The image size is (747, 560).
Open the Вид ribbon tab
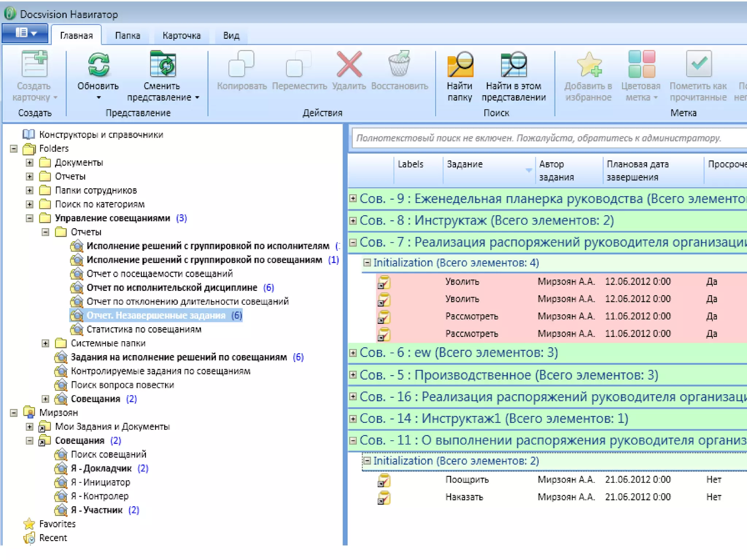tap(231, 36)
